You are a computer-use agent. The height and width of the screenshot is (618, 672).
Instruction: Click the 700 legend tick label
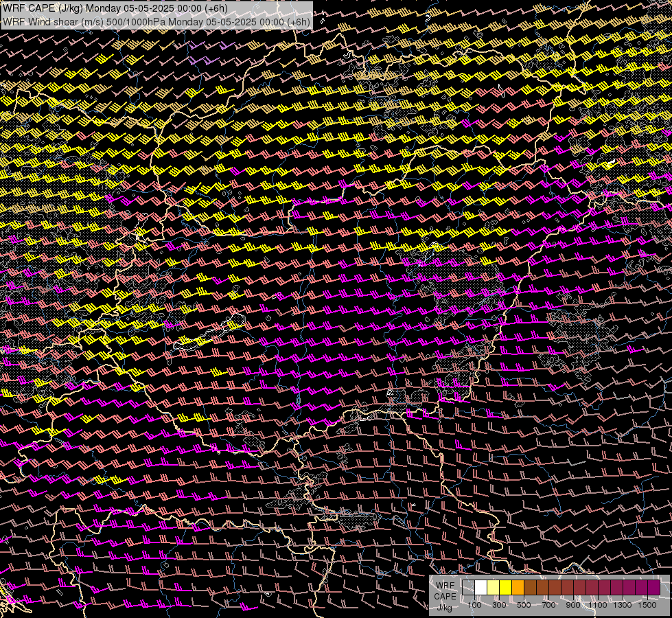[549, 605]
